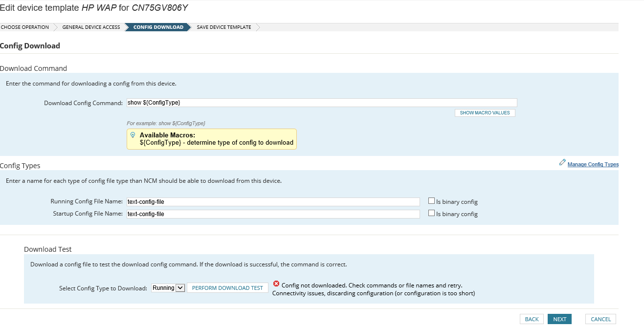This screenshot has height=329, width=644.
Task: Click the 'Available Macros:' title text
Action: (167, 135)
